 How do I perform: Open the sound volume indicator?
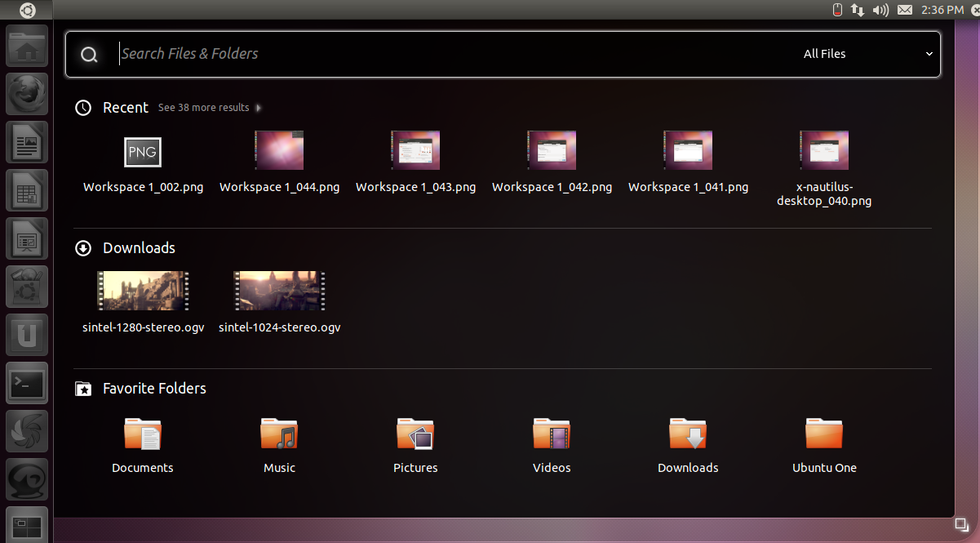click(x=880, y=10)
